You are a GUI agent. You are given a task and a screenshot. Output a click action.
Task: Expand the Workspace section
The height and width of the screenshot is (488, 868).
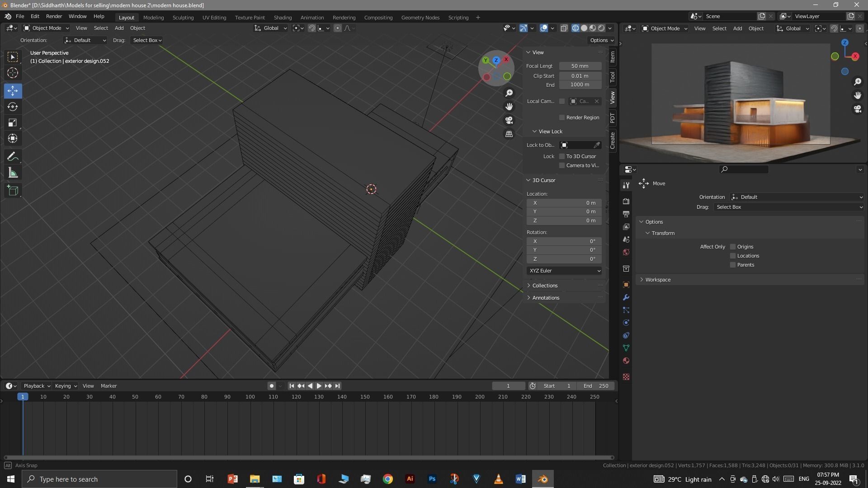pos(658,280)
